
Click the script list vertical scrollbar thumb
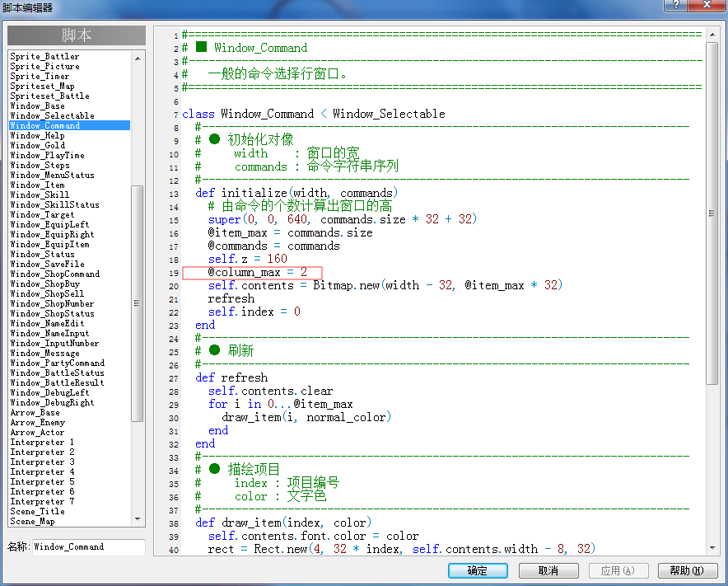[137, 303]
